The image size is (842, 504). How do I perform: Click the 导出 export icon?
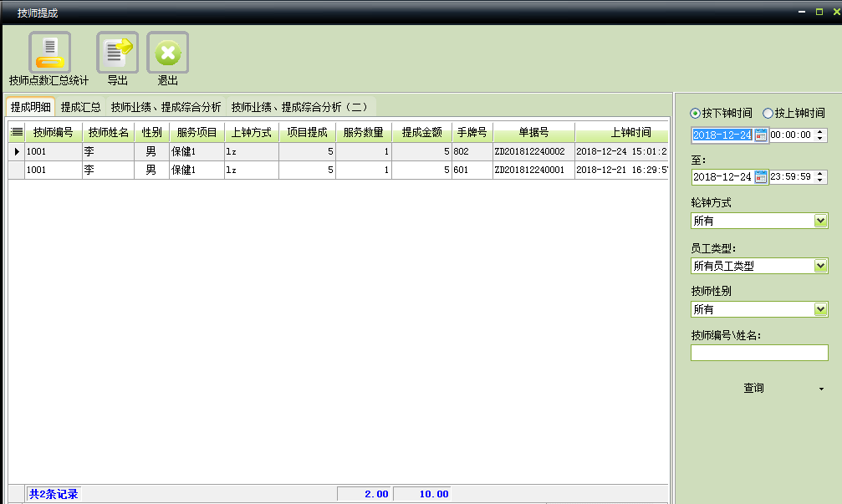[117, 52]
